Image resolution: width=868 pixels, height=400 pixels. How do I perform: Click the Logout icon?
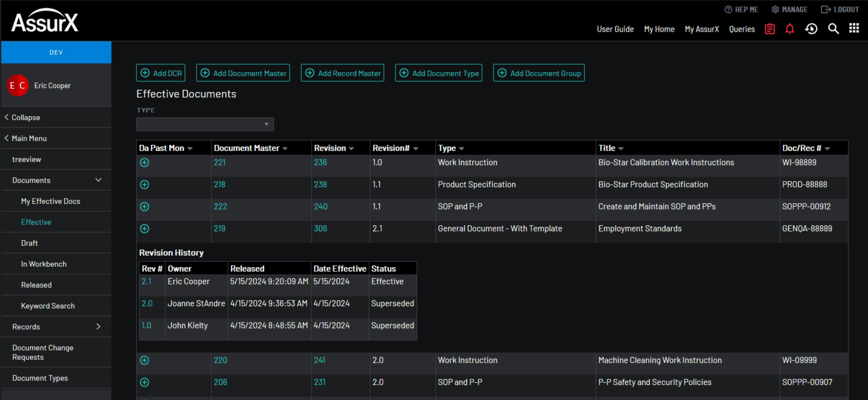826,9
